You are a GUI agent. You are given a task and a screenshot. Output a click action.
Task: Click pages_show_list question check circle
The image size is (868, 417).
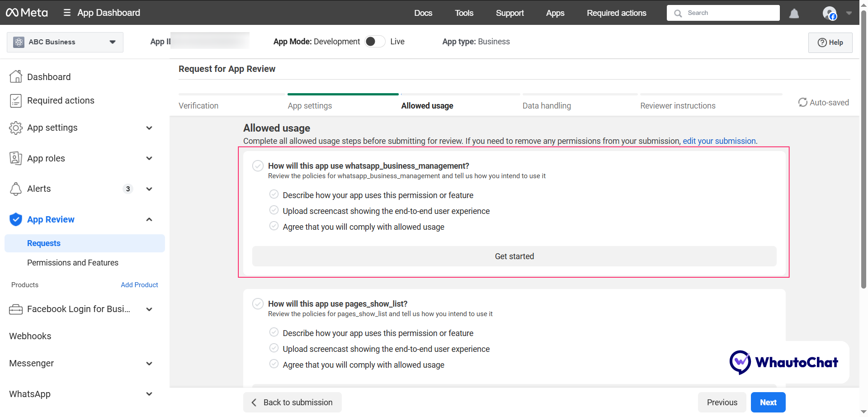pyautogui.click(x=258, y=304)
